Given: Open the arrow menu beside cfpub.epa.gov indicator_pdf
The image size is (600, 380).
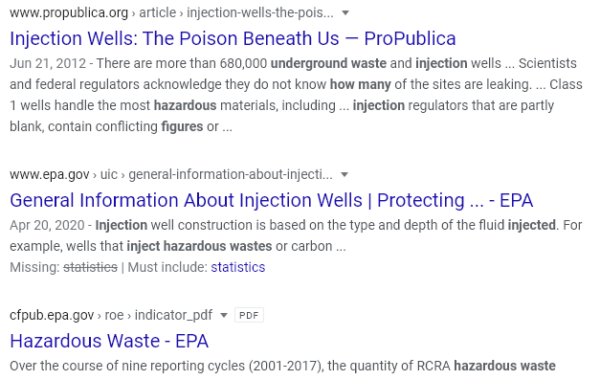Looking at the screenshot, I should click(224, 315).
